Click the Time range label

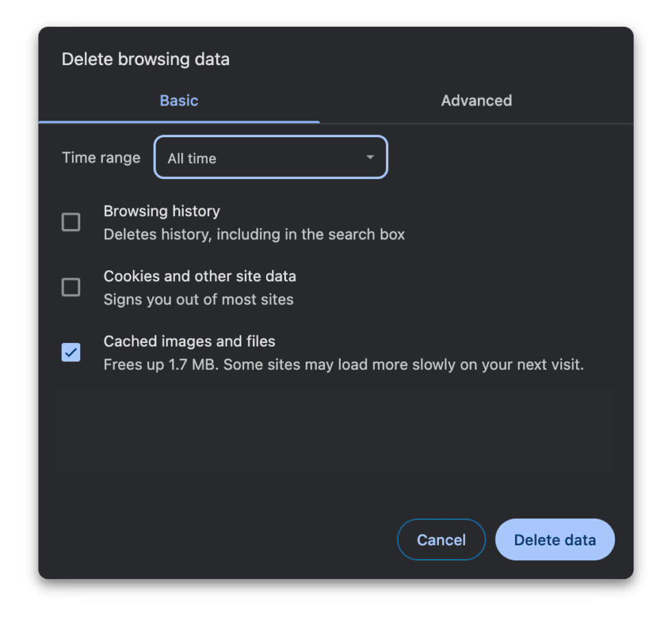tap(101, 157)
